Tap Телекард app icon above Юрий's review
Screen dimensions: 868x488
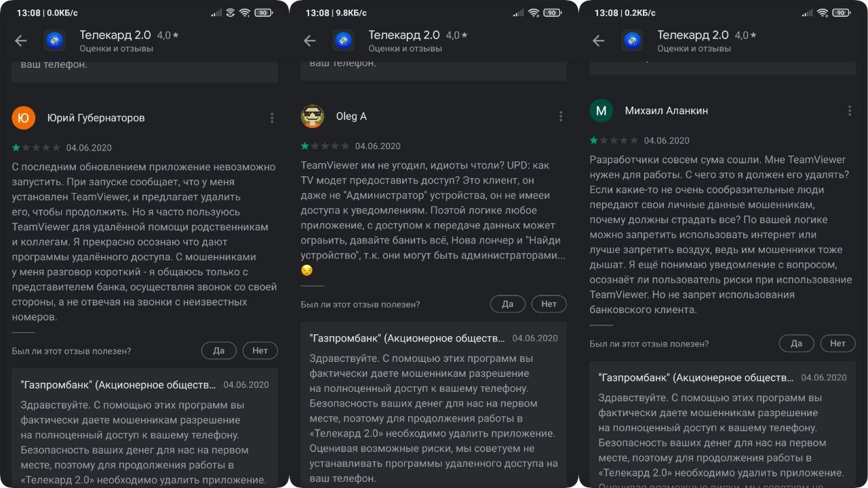click(55, 41)
